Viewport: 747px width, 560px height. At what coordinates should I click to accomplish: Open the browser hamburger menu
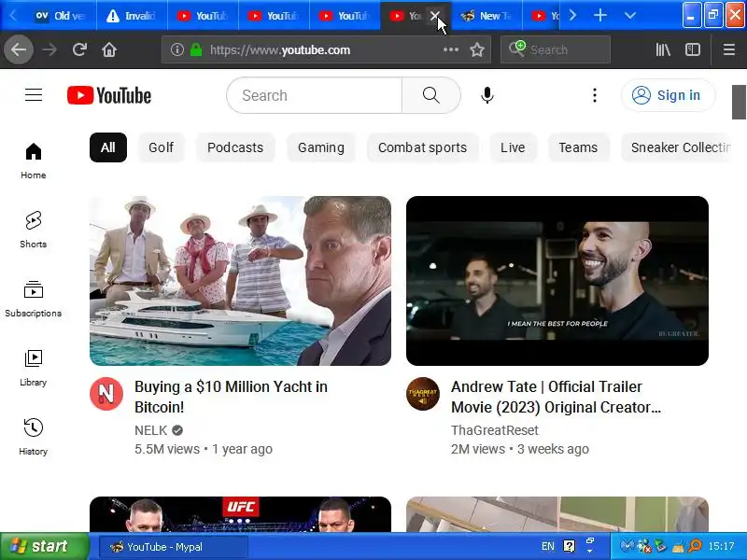coord(729,49)
